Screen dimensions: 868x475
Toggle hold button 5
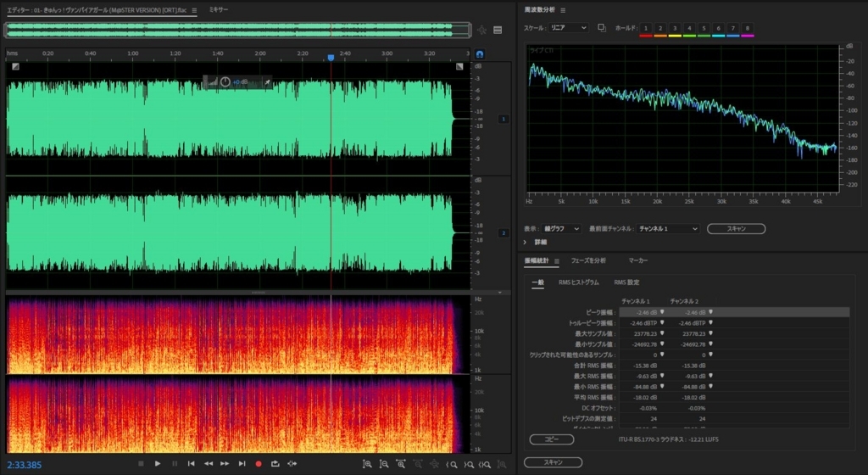click(x=704, y=28)
